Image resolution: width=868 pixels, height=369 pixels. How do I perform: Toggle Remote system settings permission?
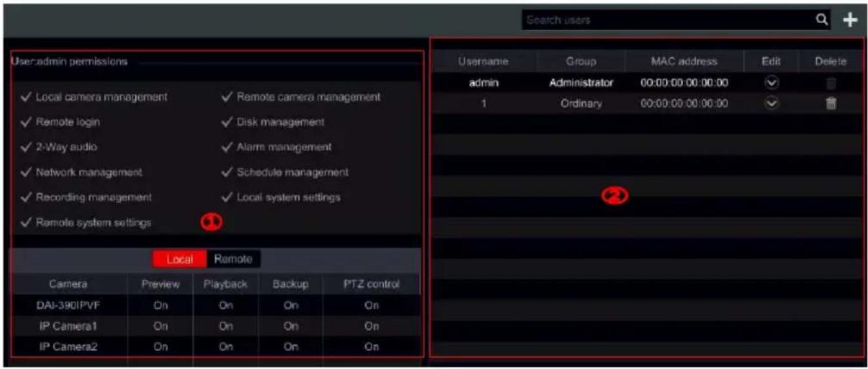[86, 222]
